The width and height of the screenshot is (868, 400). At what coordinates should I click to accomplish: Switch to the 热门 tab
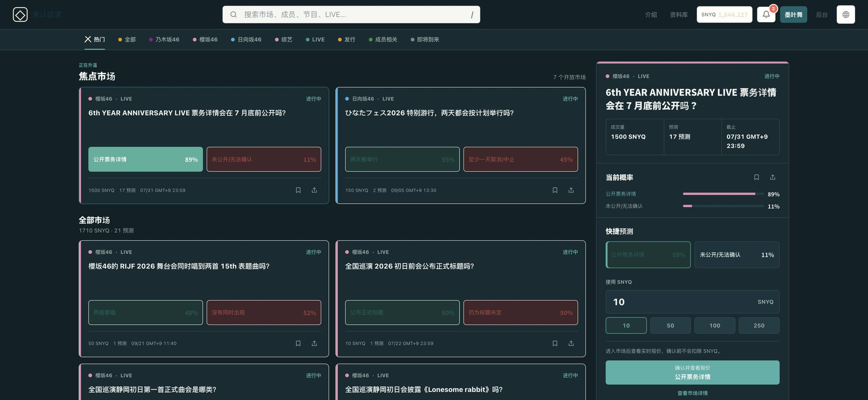coord(94,40)
